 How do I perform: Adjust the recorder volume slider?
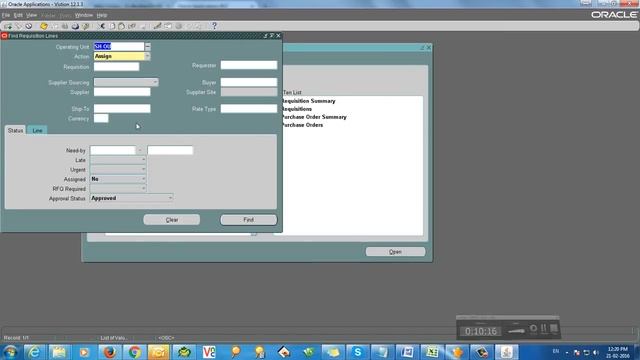[516, 331]
